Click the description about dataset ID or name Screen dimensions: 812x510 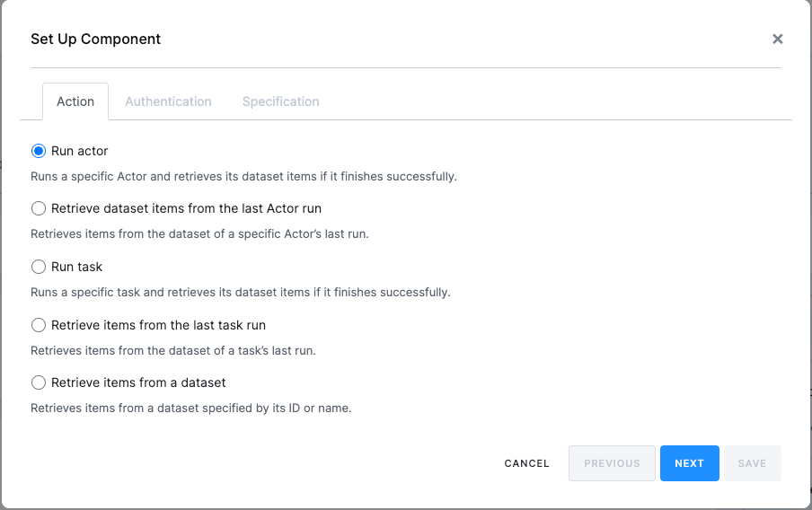[190, 408]
